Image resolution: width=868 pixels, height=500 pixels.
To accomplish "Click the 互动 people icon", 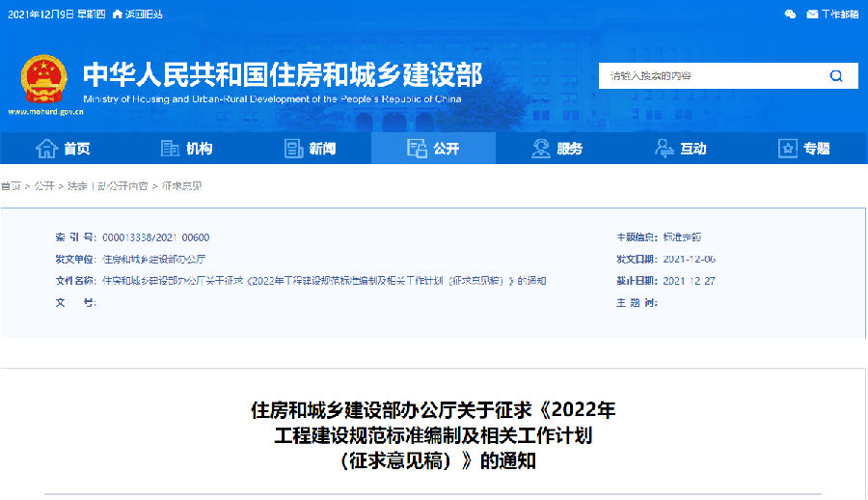I will (665, 148).
